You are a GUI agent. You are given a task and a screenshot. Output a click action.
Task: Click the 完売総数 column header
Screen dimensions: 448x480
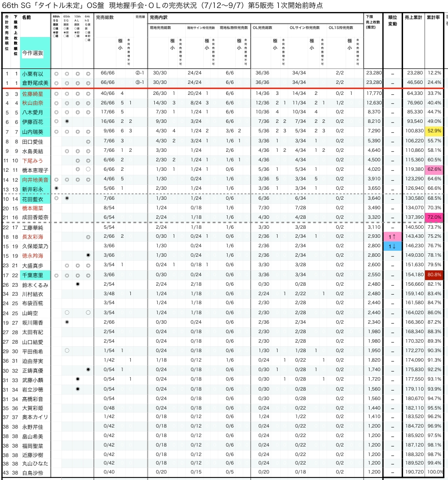(105, 17)
